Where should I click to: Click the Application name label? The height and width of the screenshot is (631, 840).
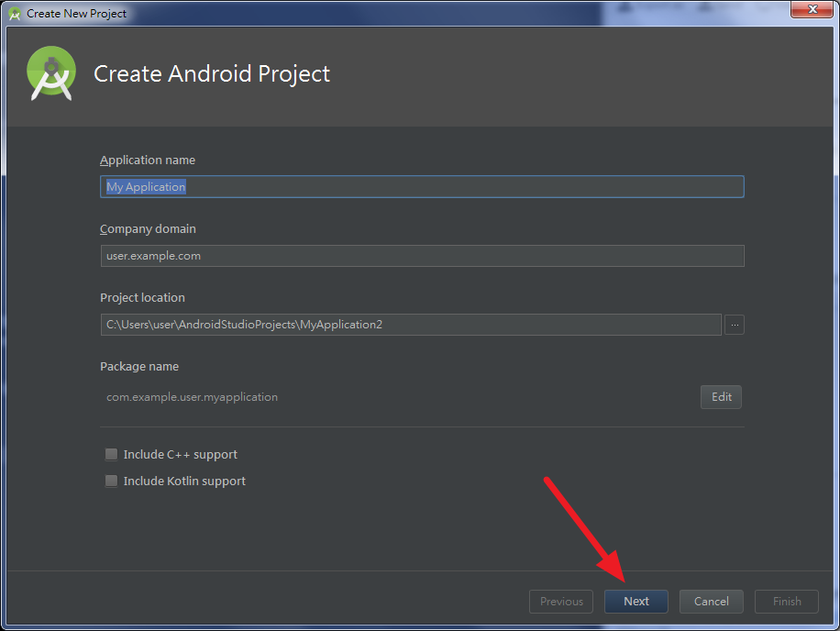pos(148,161)
